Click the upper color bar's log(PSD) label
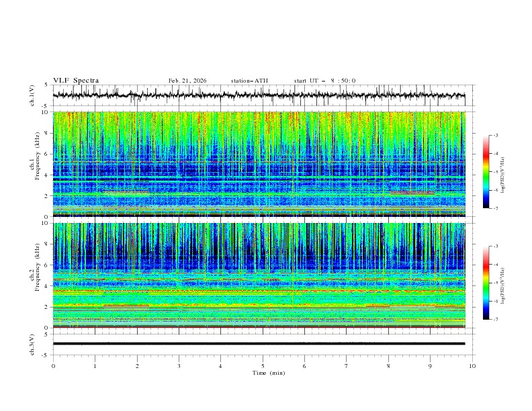Viewport: 532px width, 411px height. (x=502, y=175)
